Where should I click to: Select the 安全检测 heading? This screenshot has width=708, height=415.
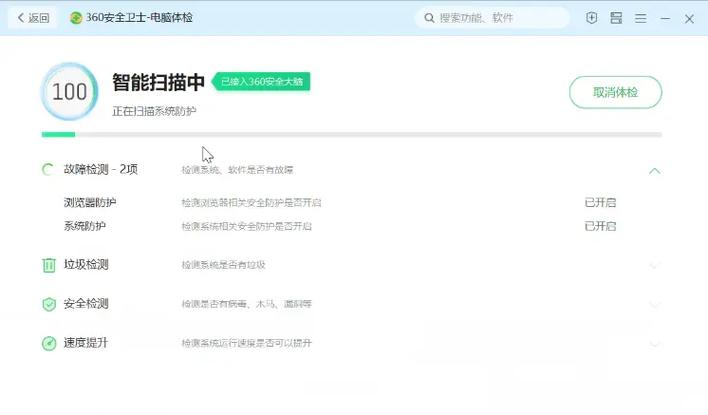[86, 303]
